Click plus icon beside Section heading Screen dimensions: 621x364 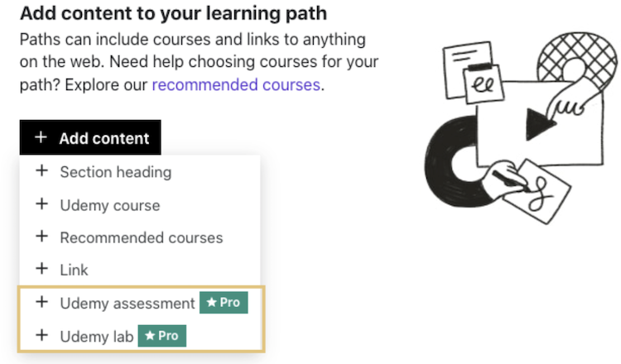41,171
